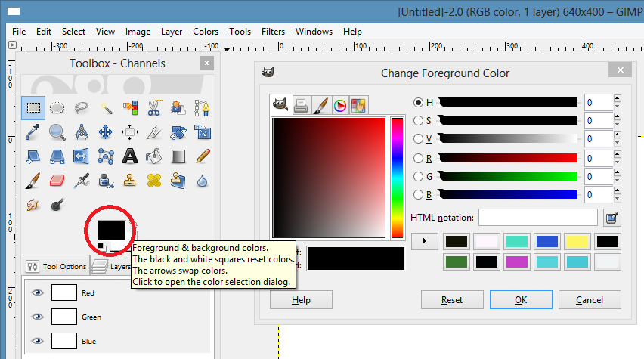This screenshot has height=359, width=644.
Task: Choose the V value radio button
Action: tap(418, 139)
